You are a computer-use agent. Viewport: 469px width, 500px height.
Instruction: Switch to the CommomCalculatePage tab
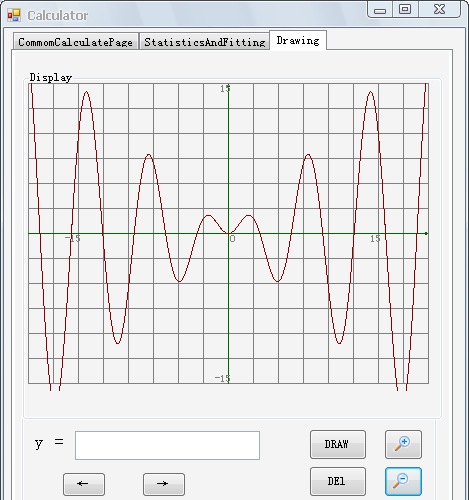[x=76, y=42]
